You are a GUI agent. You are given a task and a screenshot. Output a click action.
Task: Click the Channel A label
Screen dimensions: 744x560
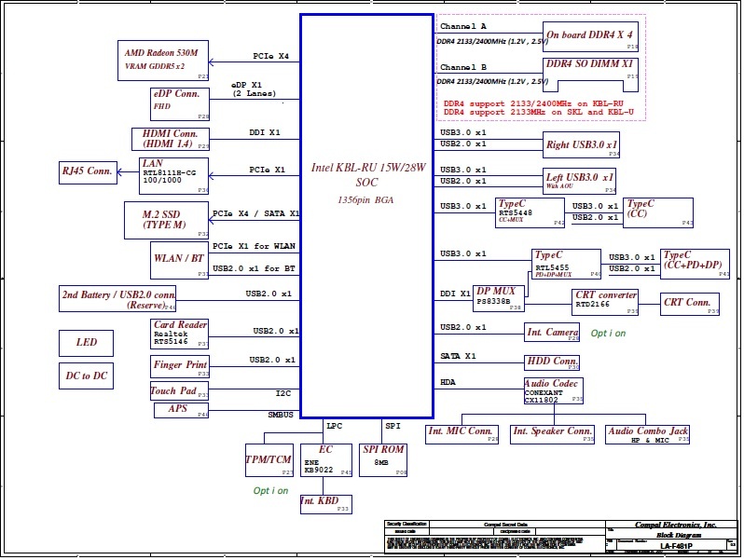pyautogui.click(x=463, y=26)
